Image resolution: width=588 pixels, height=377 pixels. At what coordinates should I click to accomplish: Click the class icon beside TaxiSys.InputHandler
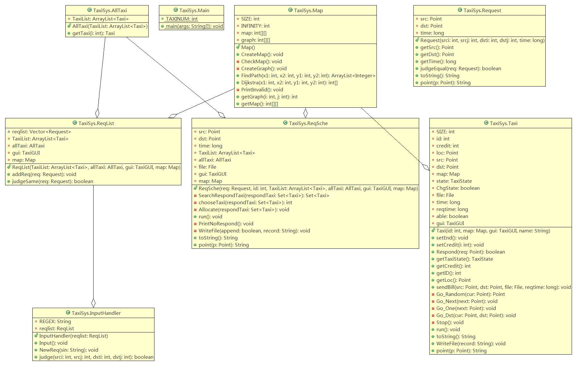click(x=68, y=313)
